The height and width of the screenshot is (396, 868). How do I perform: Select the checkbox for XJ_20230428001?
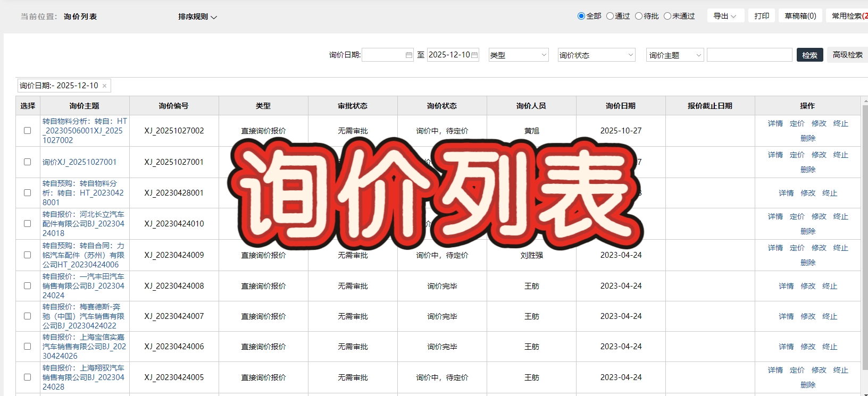[28, 193]
